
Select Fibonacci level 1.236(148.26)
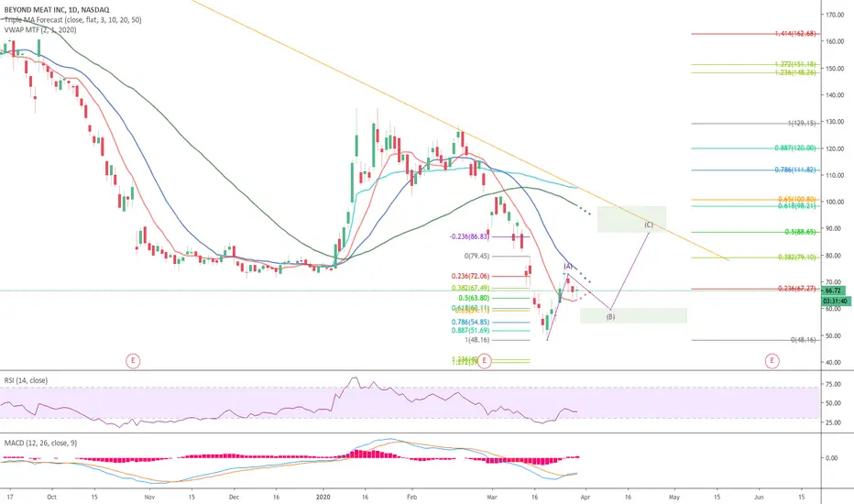coord(795,71)
